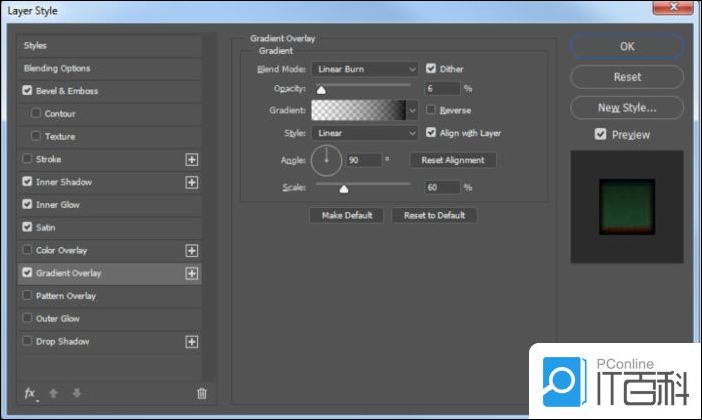
Task: Enable the Pattern Overlay checkbox
Action: point(27,295)
